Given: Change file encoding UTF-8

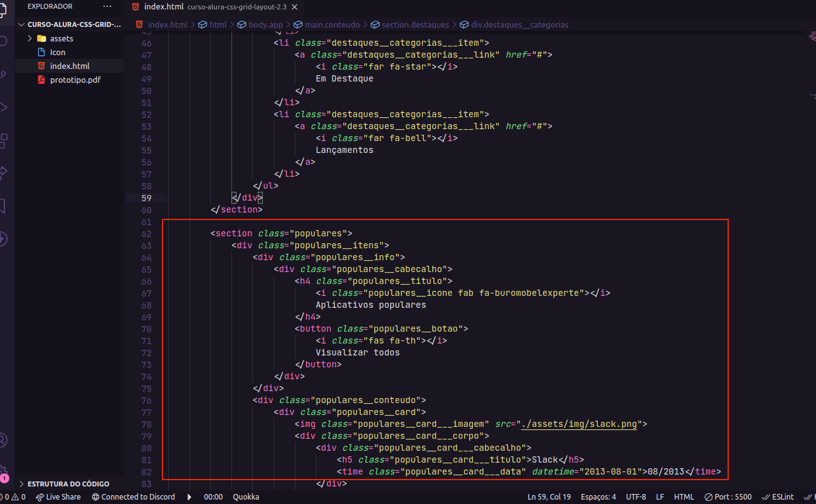Looking at the screenshot, I should coord(635,497).
